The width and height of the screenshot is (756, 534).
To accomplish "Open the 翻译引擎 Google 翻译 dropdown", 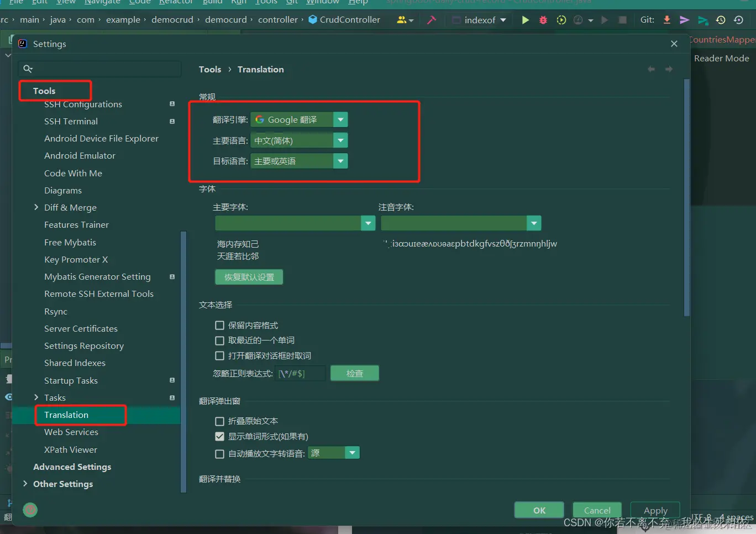I will click(299, 119).
